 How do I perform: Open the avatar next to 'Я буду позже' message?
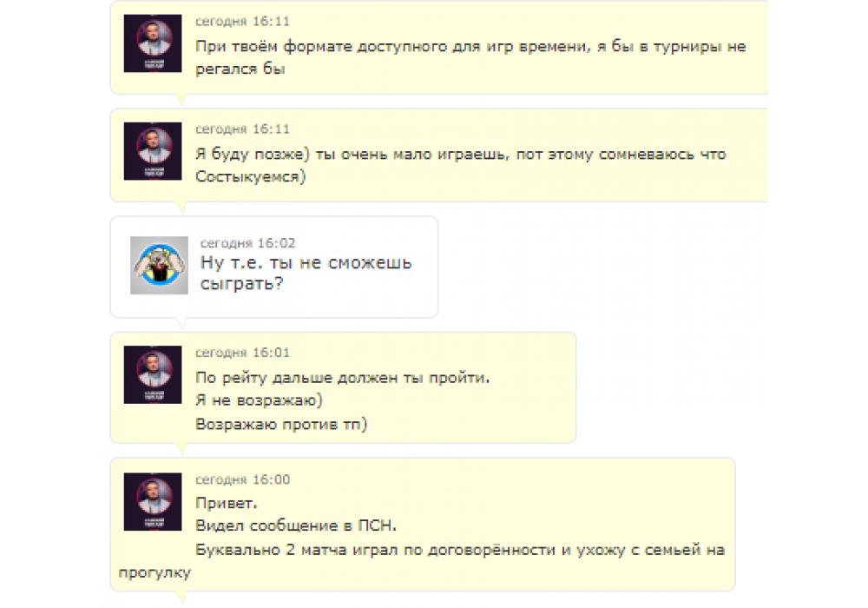(153, 151)
